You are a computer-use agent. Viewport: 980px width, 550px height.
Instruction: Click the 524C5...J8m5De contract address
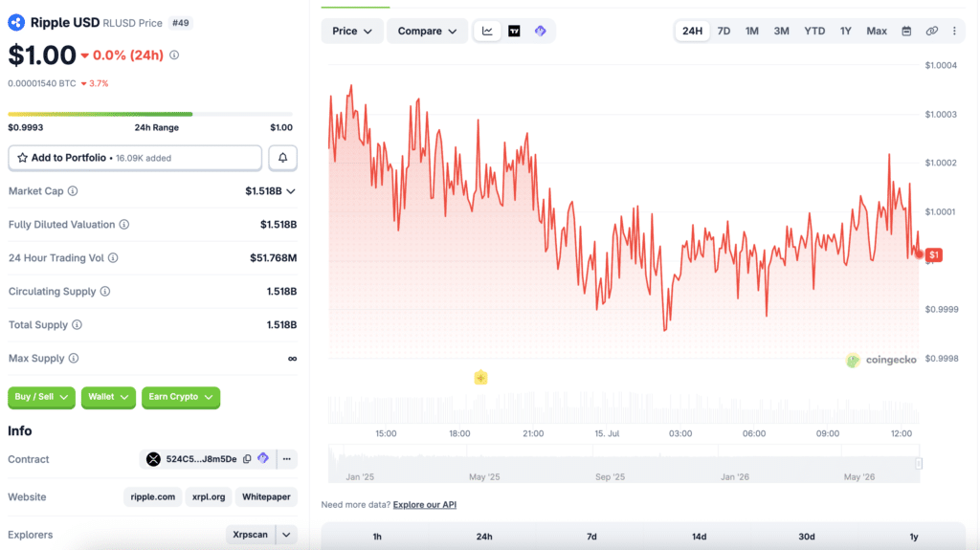tap(201, 459)
